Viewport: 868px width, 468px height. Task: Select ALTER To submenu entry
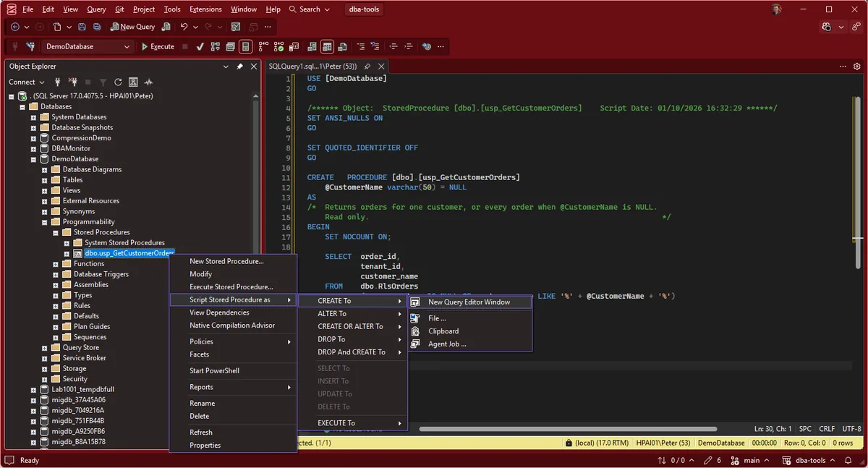click(353, 314)
